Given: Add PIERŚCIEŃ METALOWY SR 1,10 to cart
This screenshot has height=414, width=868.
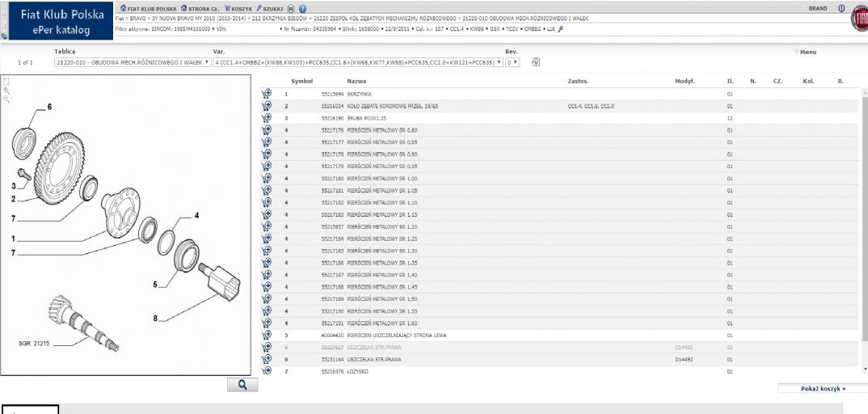Looking at the screenshot, I should point(266,202).
